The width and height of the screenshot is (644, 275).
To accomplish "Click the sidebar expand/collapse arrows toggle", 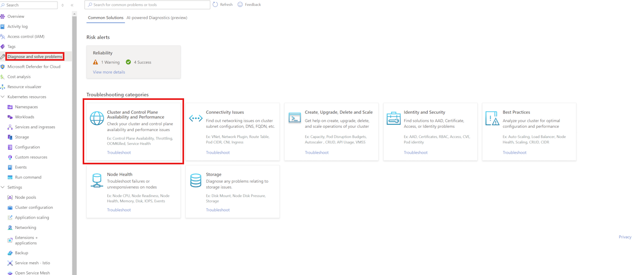I will pyautogui.click(x=63, y=5).
